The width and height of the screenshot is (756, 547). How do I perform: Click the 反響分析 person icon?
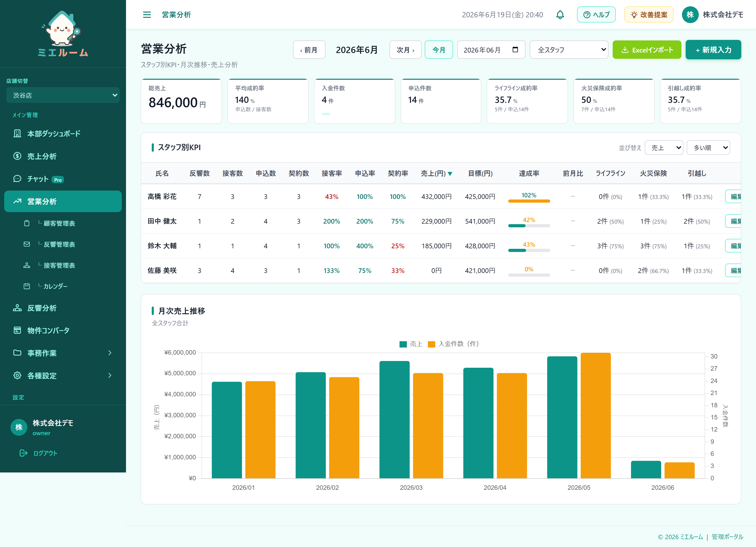17,308
